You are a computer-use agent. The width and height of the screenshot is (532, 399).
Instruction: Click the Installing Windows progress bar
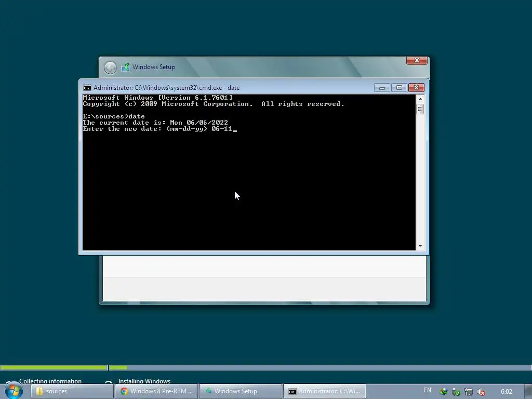(320, 367)
